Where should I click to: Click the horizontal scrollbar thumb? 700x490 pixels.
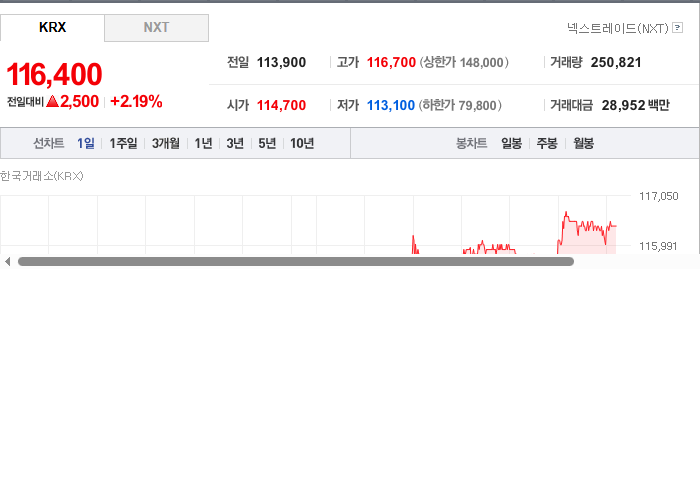click(296, 262)
